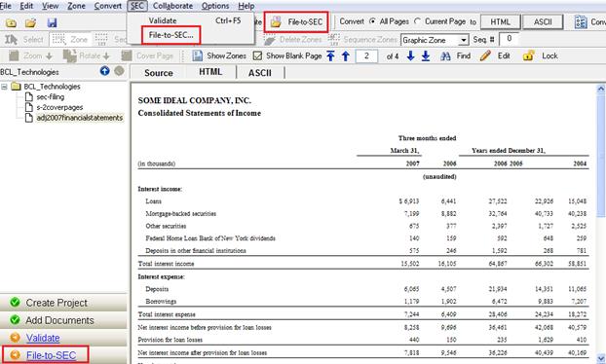Click the gray circle project icon
Viewport: 606px width, 364px height.
120,71
